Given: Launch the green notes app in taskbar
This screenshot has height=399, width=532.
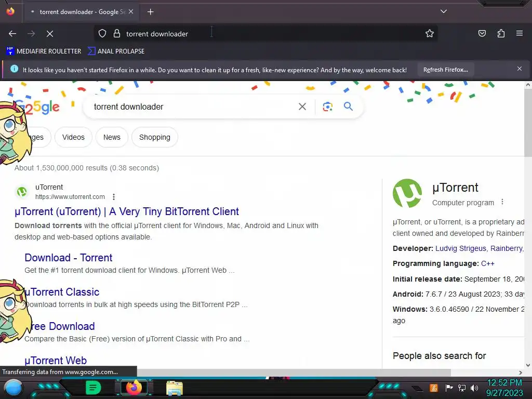Looking at the screenshot, I should pyautogui.click(x=94, y=388).
